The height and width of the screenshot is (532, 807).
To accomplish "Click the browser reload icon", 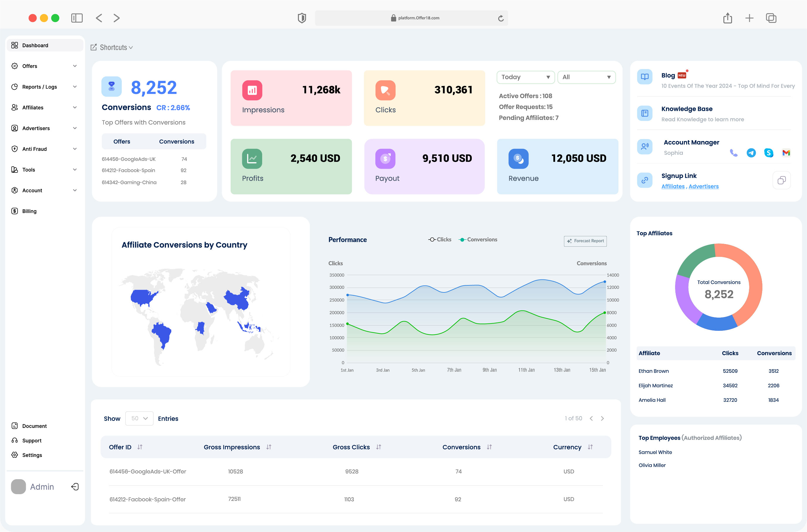I will [x=501, y=18].
